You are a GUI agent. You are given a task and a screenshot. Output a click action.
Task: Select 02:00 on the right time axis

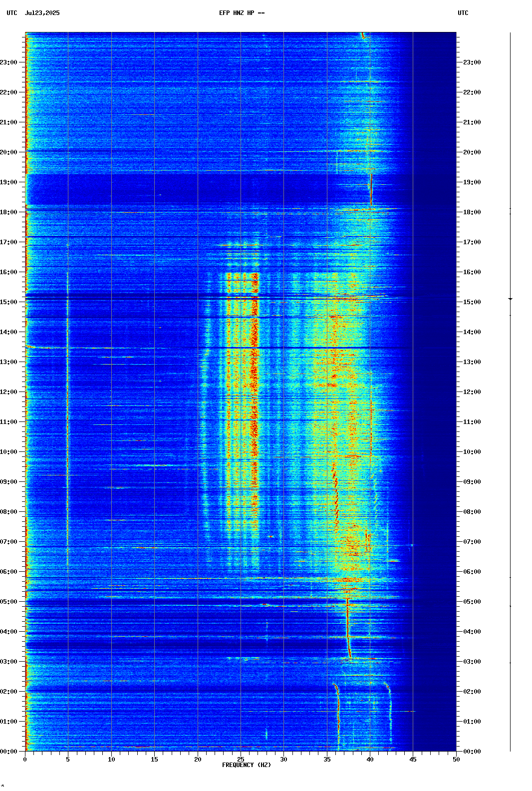click(x=472, y=692)
